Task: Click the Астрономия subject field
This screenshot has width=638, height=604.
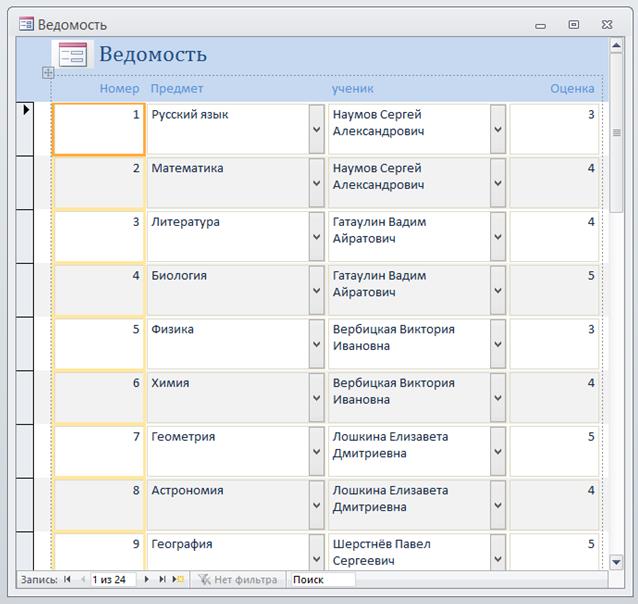Action: pyautogui.click(x=228, y=506)
